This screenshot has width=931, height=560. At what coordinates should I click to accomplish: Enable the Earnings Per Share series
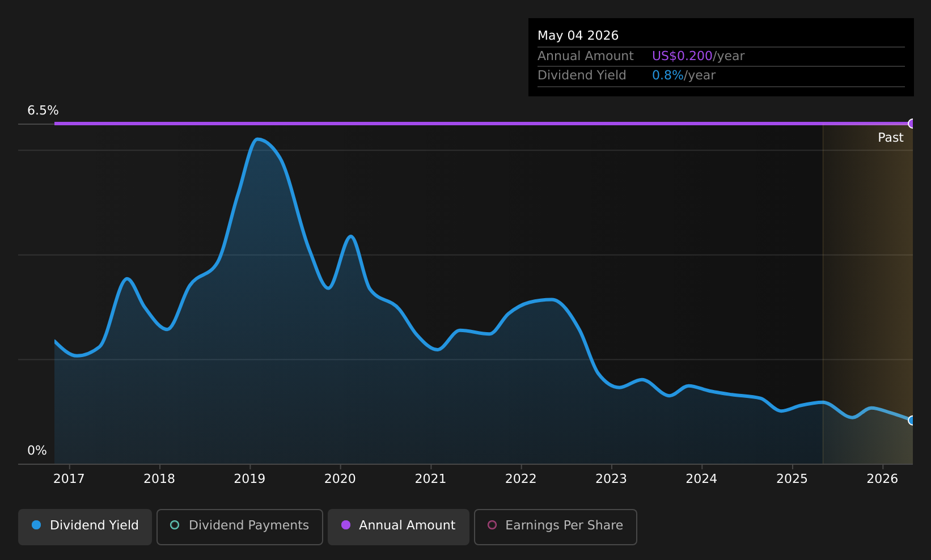[x=556, y=527]
